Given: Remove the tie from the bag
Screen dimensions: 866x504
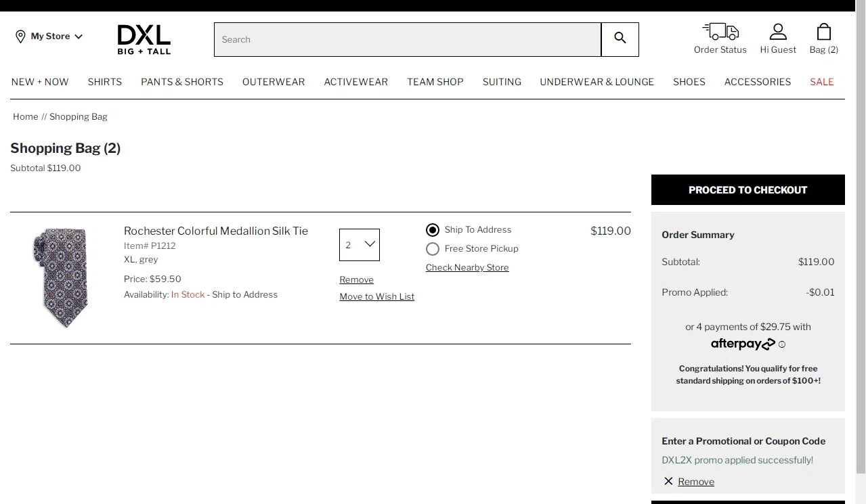Looking at the screenshot, I should pos(357,279).
